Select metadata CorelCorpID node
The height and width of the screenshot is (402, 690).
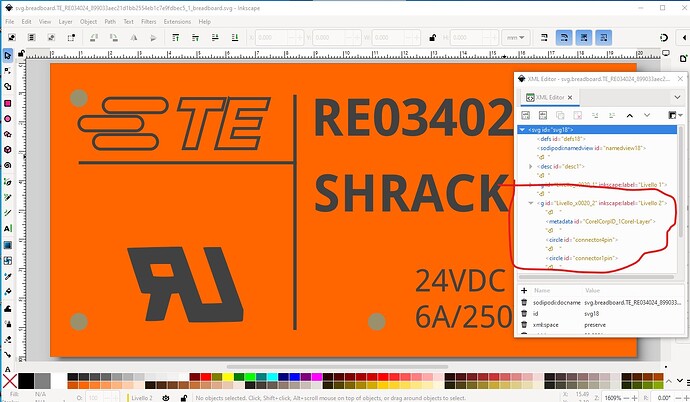click(x=601, y=221)
